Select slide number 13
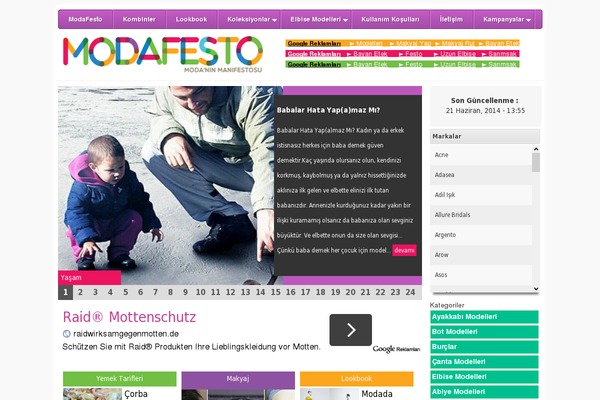 [x=245, y=292]
